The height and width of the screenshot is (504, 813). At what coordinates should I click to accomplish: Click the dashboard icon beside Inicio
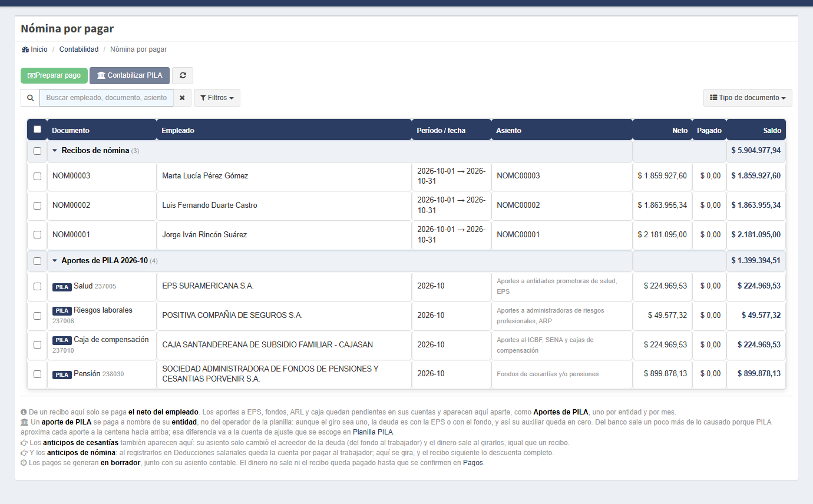(x=25, y=49)
